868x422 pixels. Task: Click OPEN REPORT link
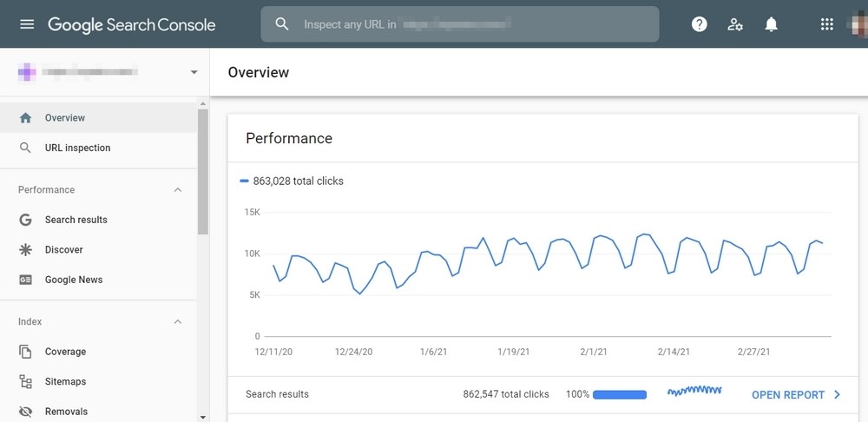pos(788,395)
